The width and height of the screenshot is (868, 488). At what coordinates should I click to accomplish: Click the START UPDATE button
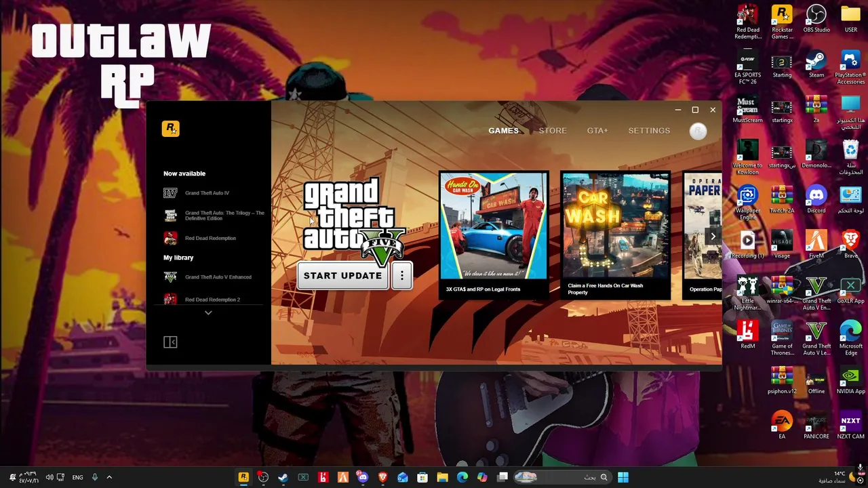click(342, 276)
